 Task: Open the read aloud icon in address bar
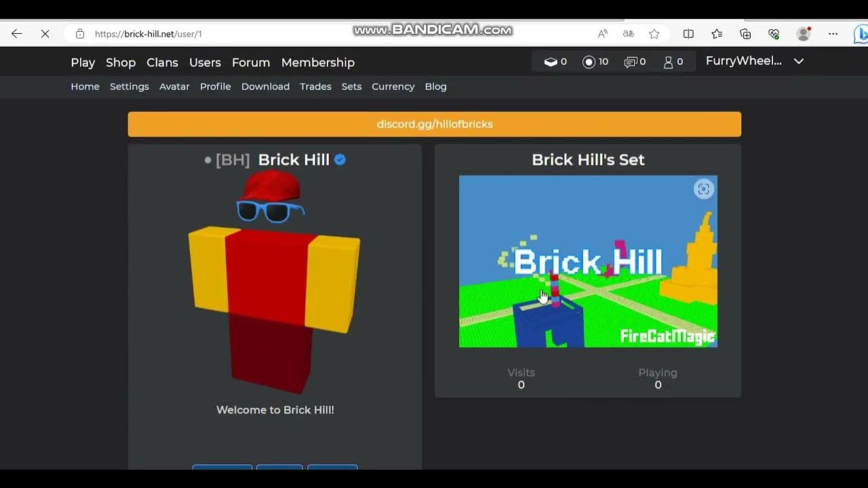(603, 34)
